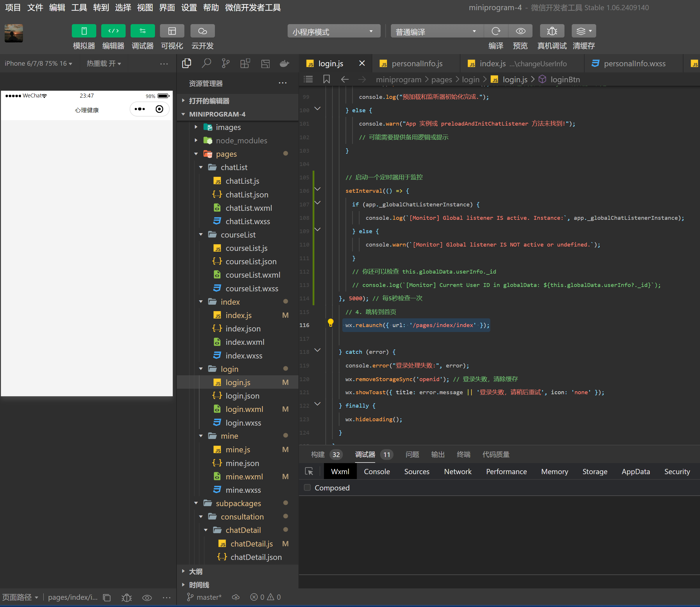Click the real-device debug bug icon

pyautogui.click(x=552, y=31)
